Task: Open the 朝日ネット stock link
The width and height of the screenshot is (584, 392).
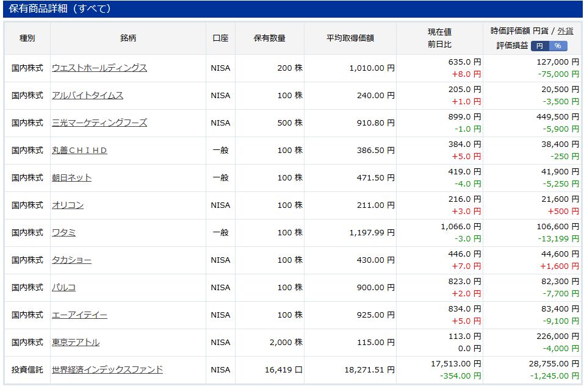Action: pos(71,178)
